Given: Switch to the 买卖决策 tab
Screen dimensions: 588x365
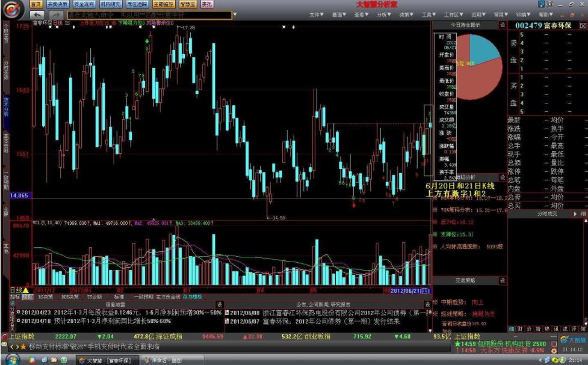Looking at the screenshot, I should click(58, 4).
